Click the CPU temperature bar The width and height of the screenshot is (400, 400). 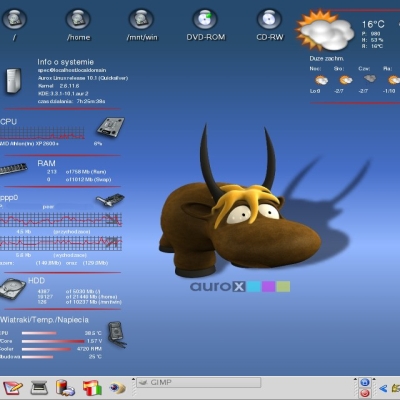[39, 333]
